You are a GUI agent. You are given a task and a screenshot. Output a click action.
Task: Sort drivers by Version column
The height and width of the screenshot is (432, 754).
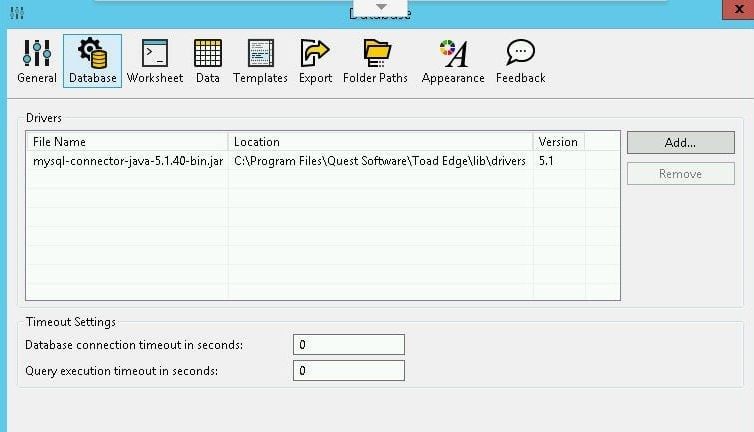(559, 141)
